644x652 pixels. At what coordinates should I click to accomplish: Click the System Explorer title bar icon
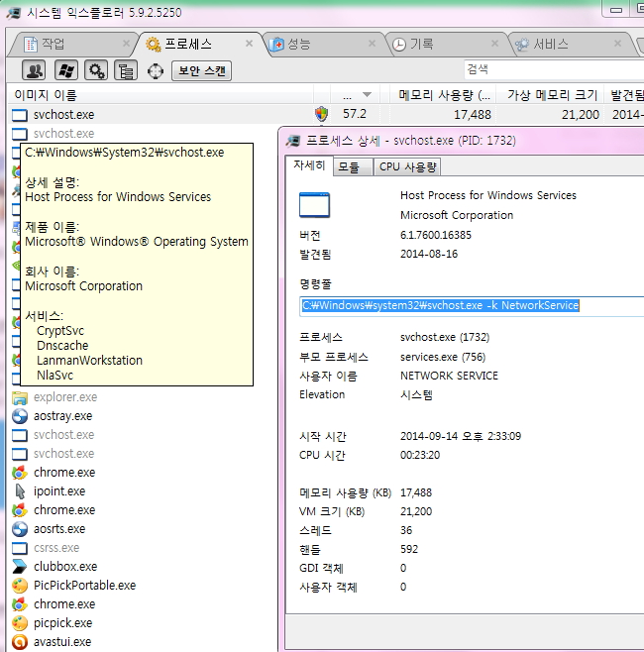[x=14, y=13]
